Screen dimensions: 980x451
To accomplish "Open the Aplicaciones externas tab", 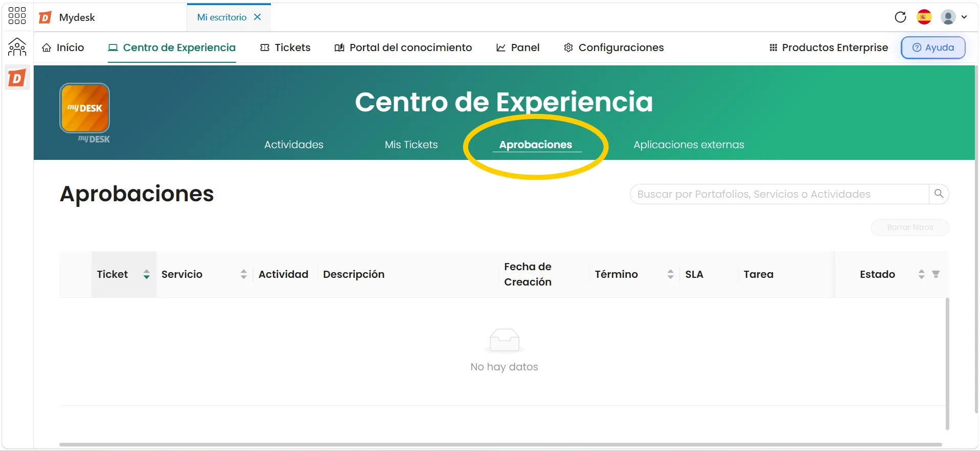I will point(689,145).
